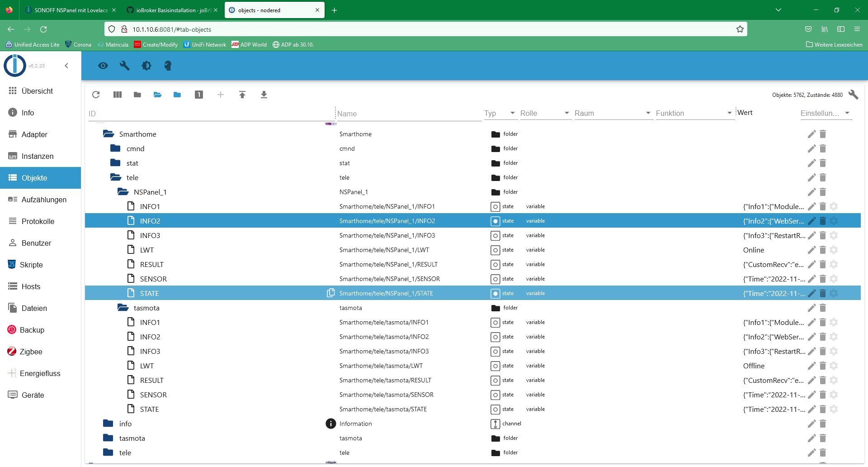This screenshot has height=467, width=868.
Task: Delete the tasmota INFO3 object
Action: pyautogui.click(x=823, y=351)
